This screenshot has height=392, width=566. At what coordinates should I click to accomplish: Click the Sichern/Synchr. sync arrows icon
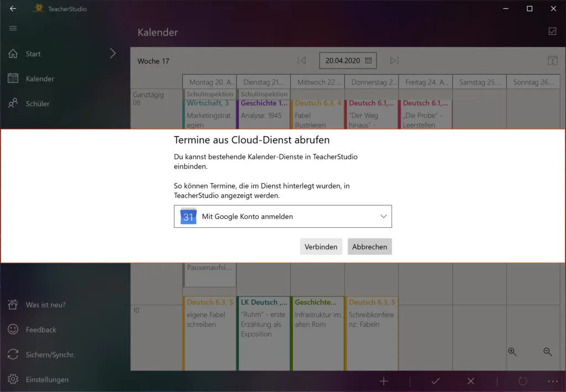(x=13, y=354)
